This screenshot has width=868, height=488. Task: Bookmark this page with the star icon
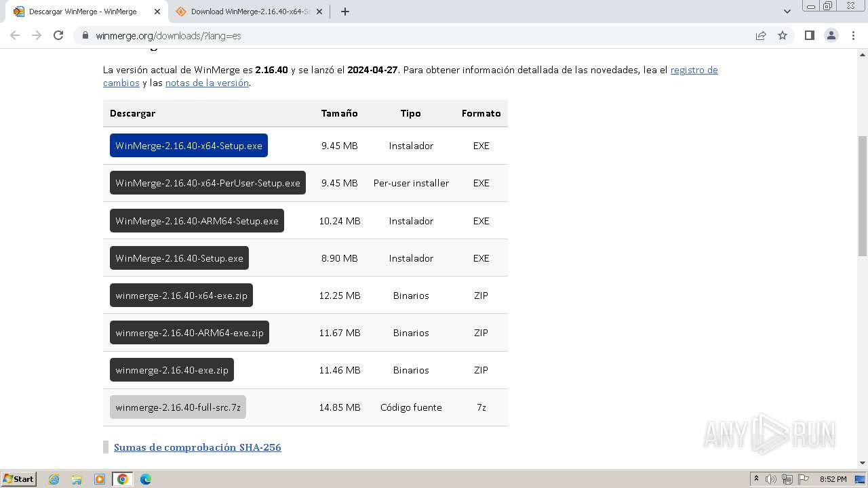coord(783,35)
